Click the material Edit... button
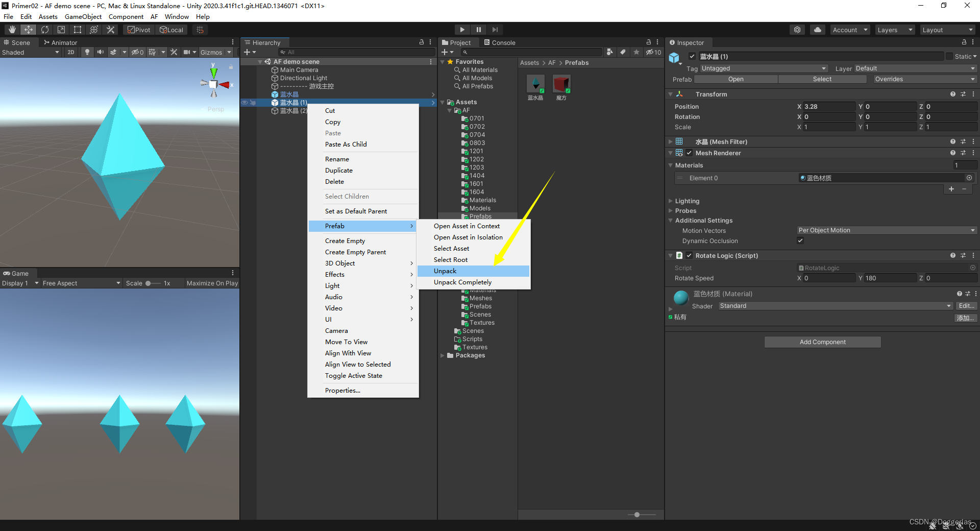 966,306
